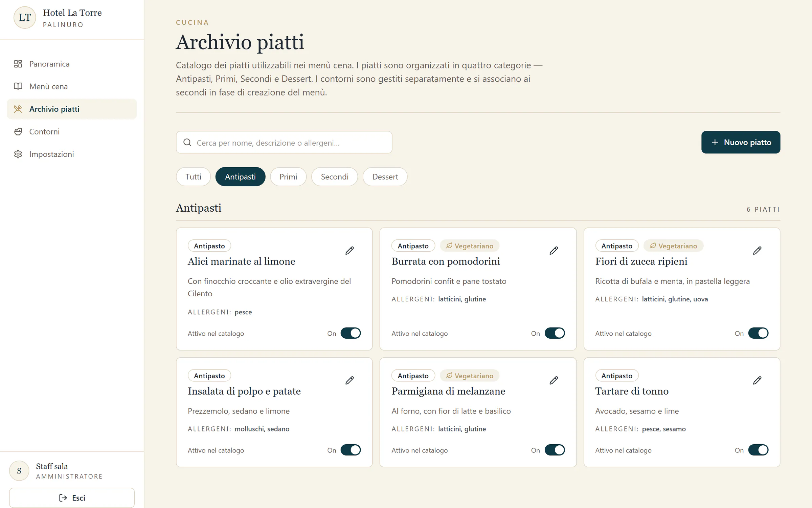The width and height of the screenshot is (812, 508).
Task: Log out with the Esci button
Action: tap(72, 498)
